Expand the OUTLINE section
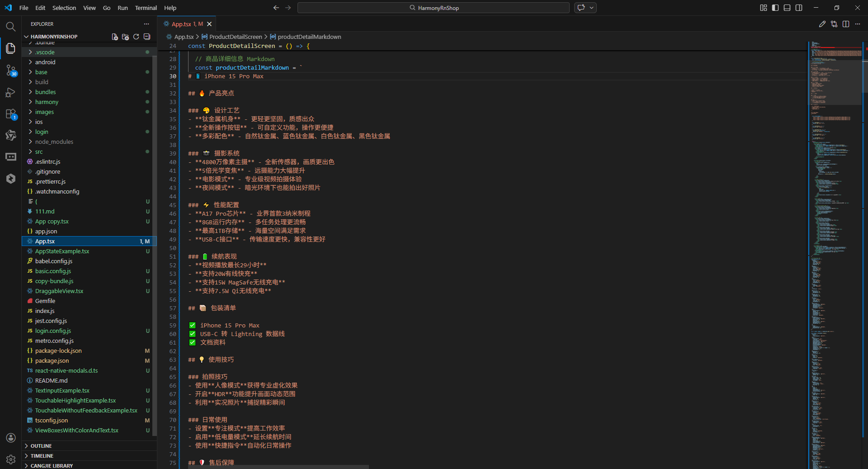 tap(90, 446)
